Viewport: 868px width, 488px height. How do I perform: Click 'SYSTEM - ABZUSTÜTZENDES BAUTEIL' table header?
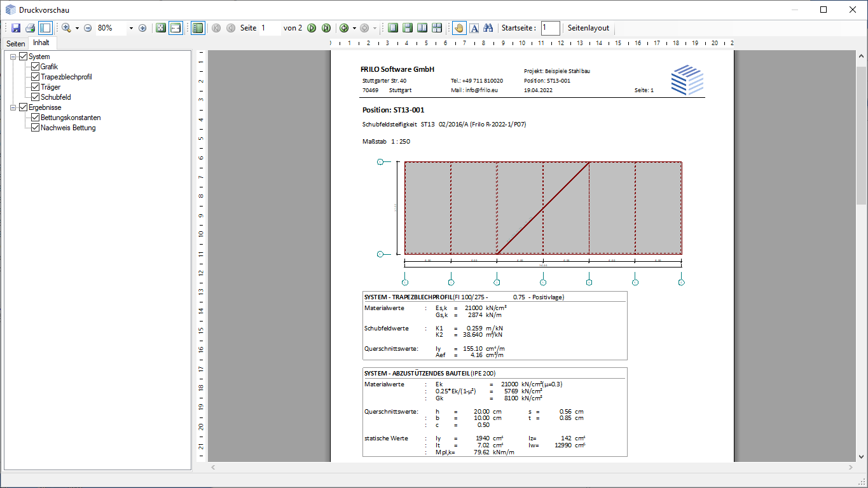coord(417,373)
